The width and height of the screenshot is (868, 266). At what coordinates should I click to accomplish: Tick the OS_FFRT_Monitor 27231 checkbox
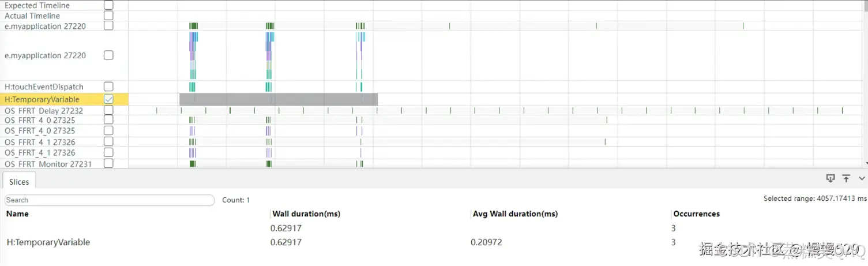click(108, 164)
